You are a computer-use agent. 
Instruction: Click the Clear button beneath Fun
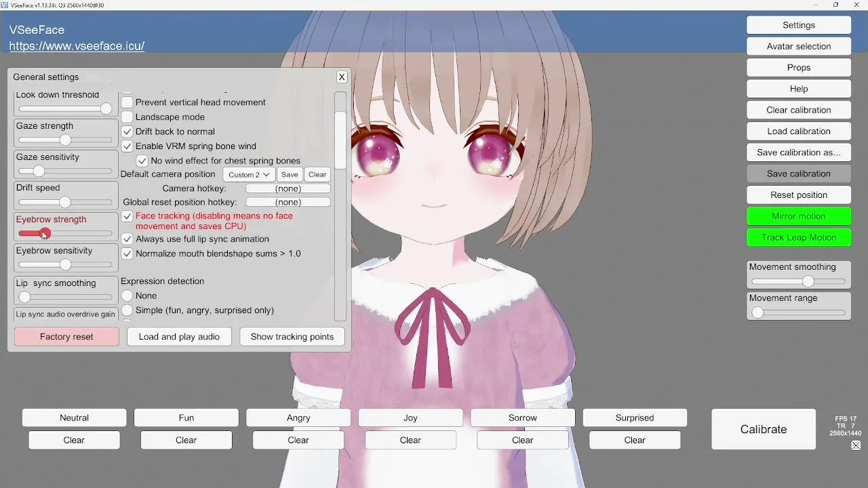186,441
